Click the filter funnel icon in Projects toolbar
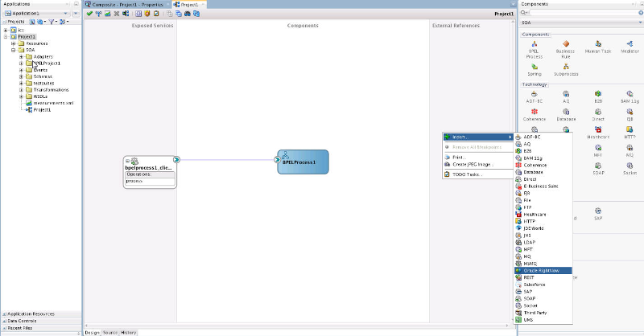The width and height of the screenshot is (644, 336). [51, 22]
